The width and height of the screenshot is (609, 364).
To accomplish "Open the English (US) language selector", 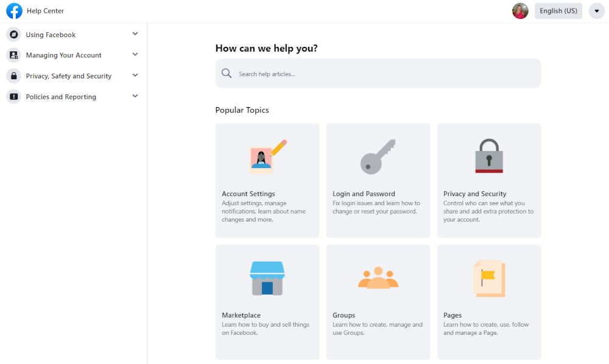I will pyautogui.click(x=558, y=11).
